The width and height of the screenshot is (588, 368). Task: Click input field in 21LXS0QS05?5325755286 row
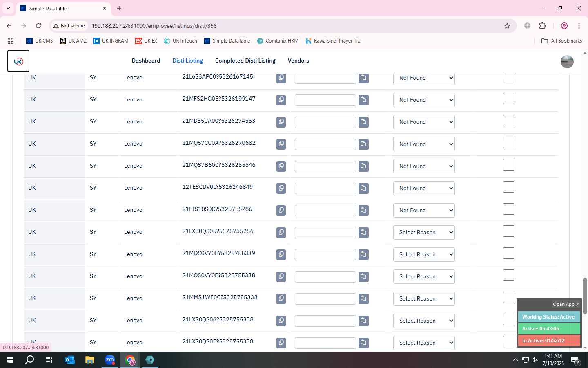325,233
